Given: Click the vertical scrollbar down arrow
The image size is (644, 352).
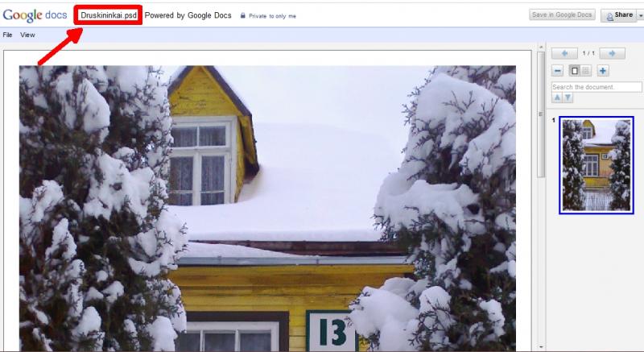Looking at the screenshot, I should 541,347.
